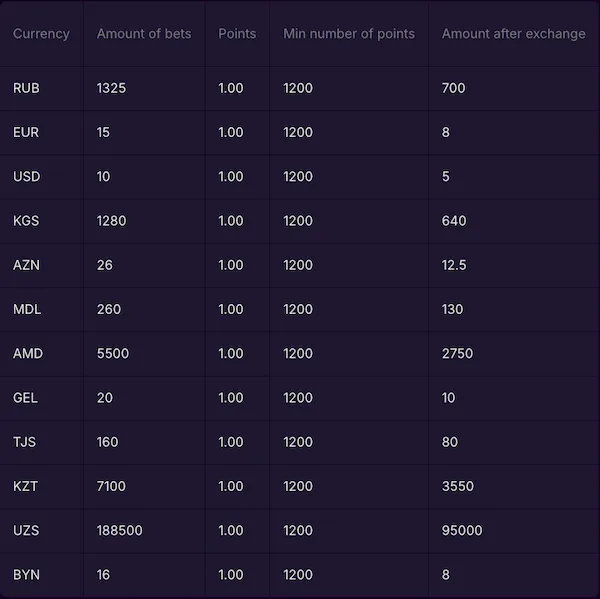Click the GEL currency cell
This screenshot has width=600, height=599.
pos(26,398)
